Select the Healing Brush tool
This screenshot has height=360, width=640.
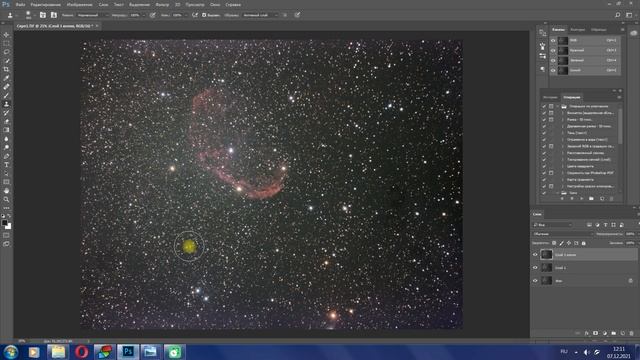(x=6, y=87)
